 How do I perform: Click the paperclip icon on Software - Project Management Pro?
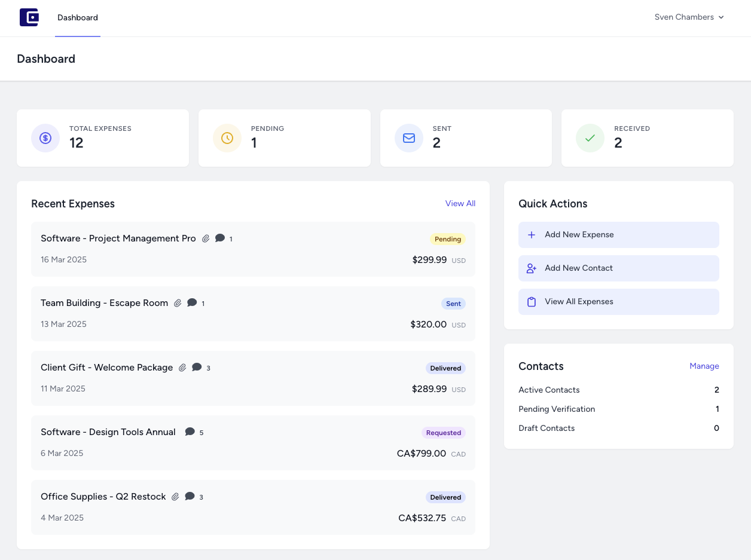[x=206, y=238]
